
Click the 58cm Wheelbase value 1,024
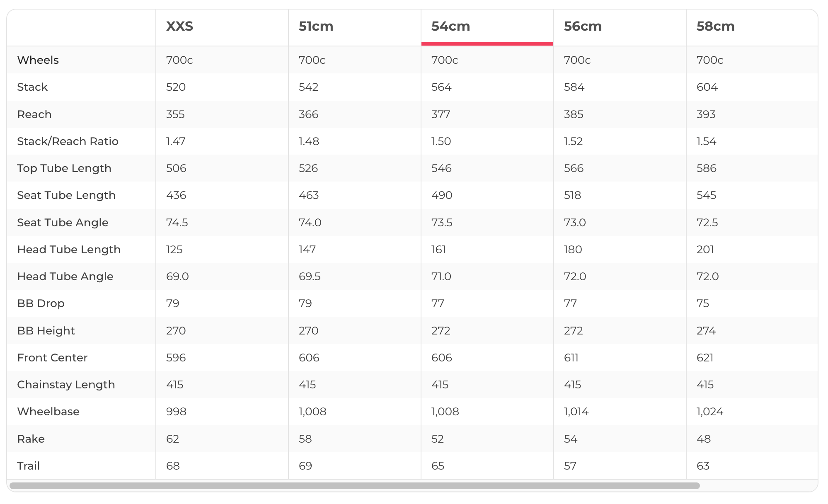pos(710,412)
